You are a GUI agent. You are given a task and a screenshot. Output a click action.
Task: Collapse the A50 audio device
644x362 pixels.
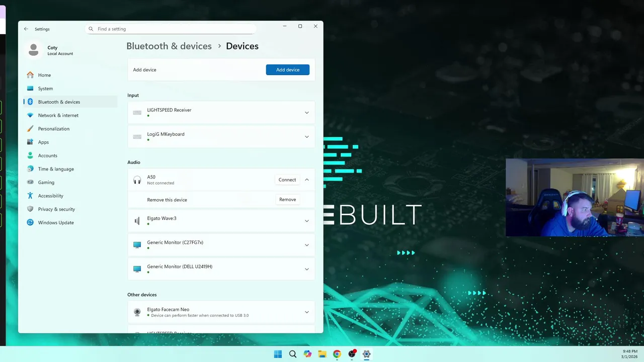coord(307,180)
